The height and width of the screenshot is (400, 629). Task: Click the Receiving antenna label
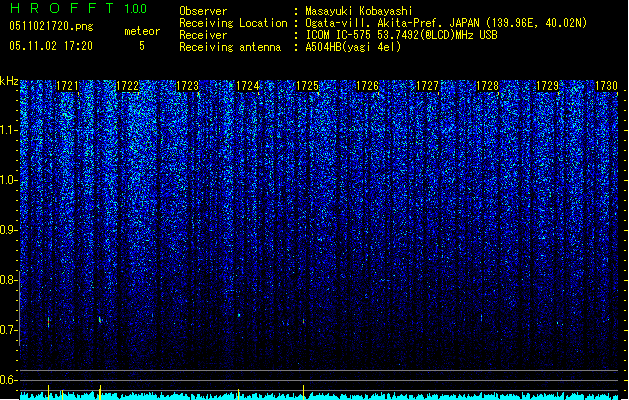(x=230, y=47)
